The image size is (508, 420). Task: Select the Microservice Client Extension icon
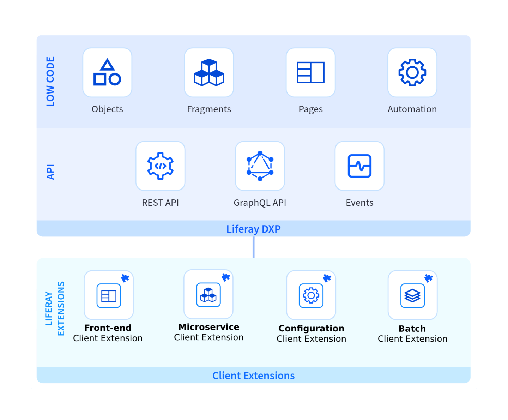[208, 295]
